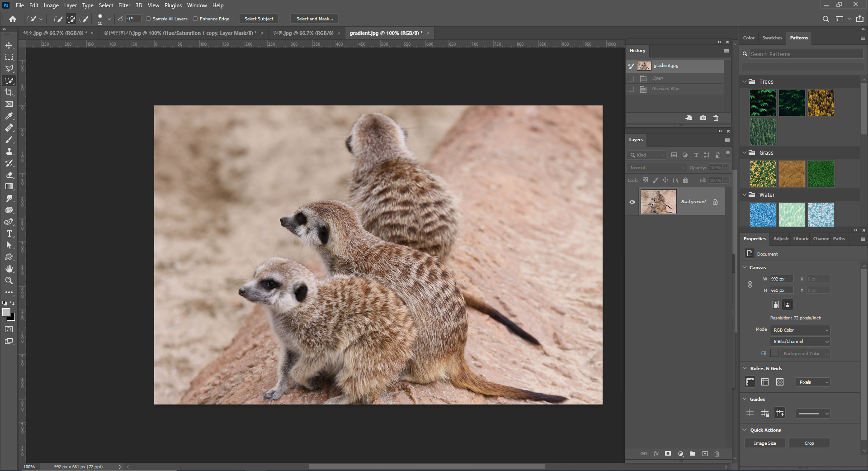Select the Move tool
This screenshot has width=868, height=471.
pyautogui.click(x=9, y=45)
